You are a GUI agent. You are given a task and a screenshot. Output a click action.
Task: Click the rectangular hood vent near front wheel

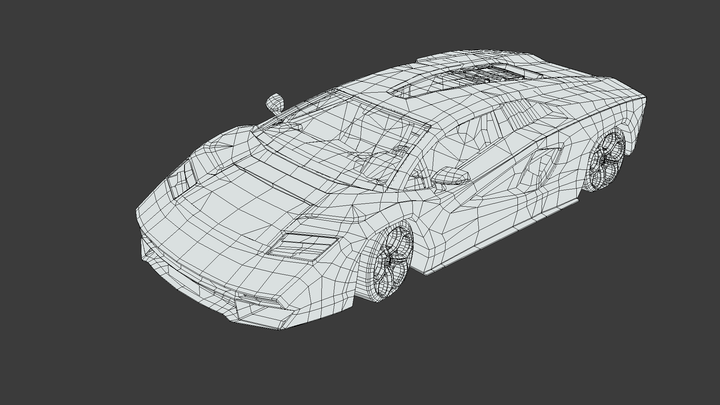pos(303,246)
